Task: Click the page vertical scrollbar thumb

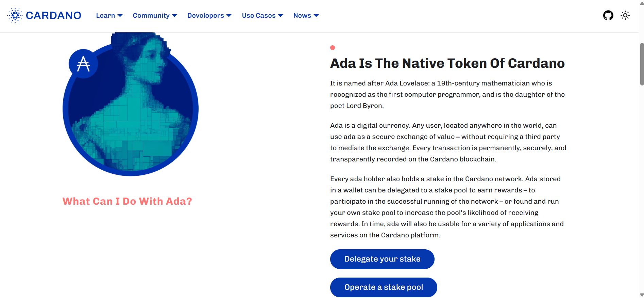Action: point(642,64)
